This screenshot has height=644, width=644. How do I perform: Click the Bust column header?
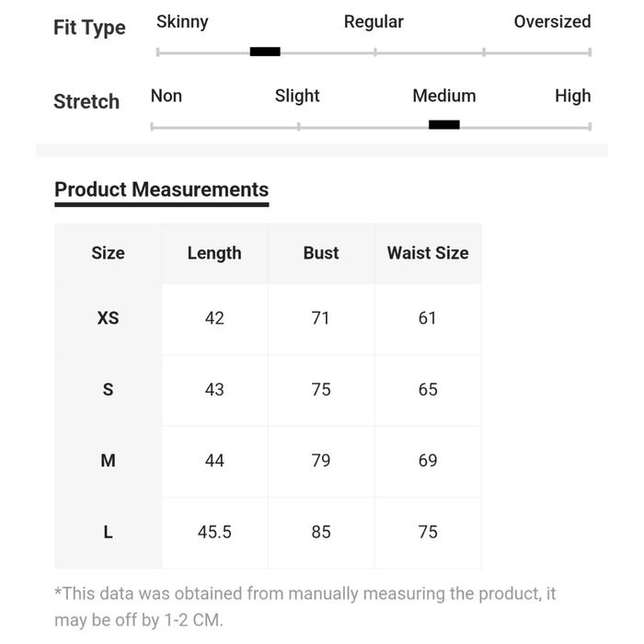[321, 253]
